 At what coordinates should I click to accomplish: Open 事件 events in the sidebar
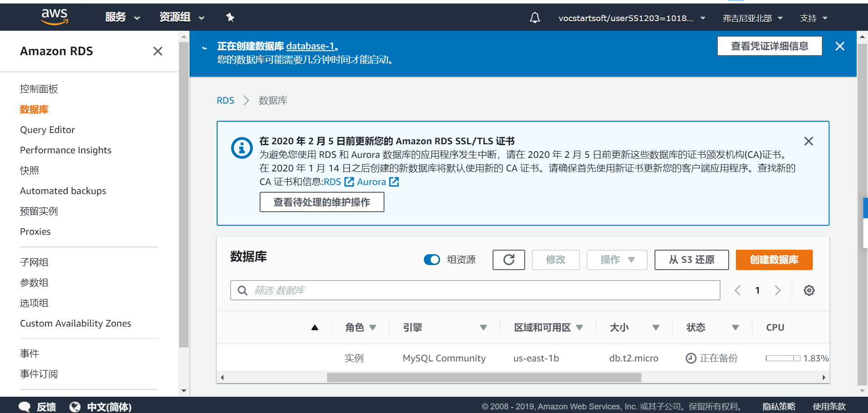pos(29,353)
